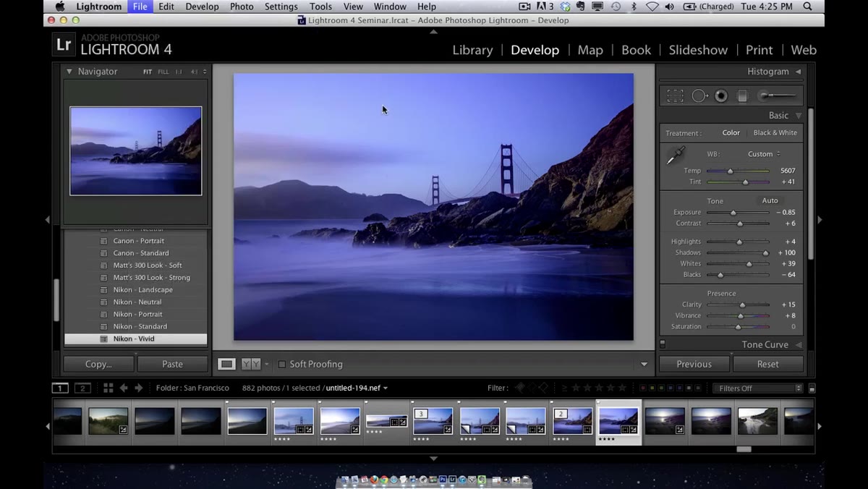Set Treatment to Black & White
The image size is (868, 489).
775,133
